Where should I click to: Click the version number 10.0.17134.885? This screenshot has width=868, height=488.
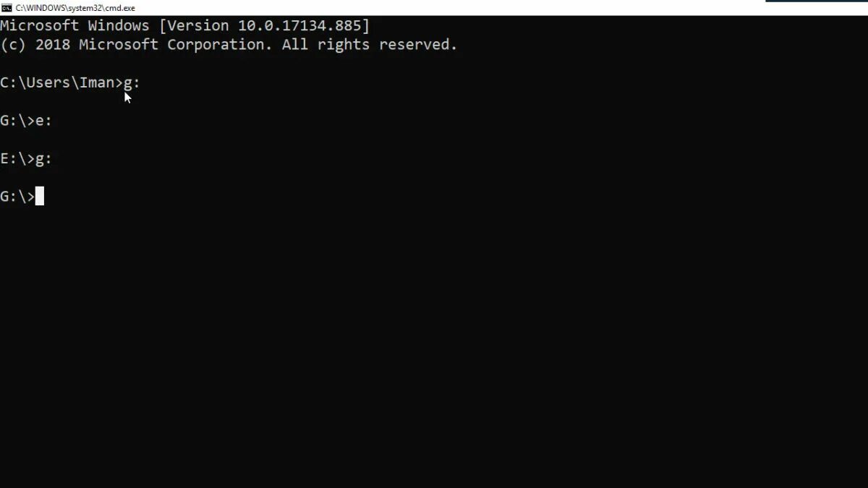click(299, 26)
